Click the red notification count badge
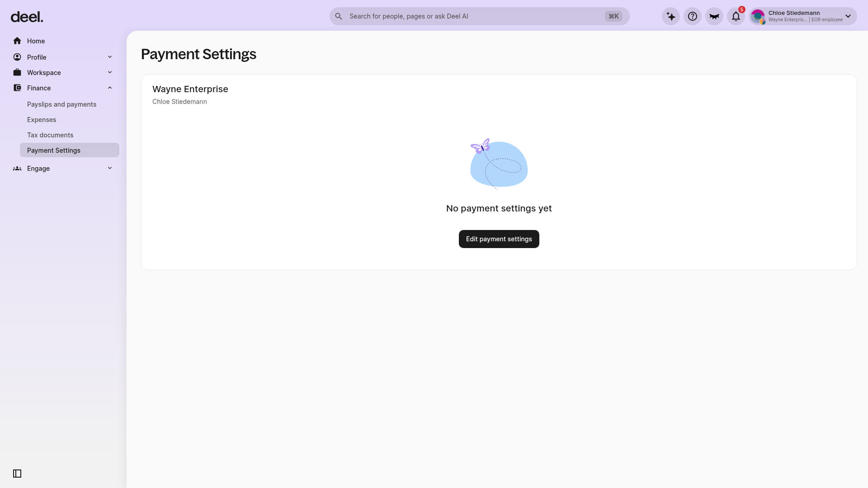Image resolution: width=868 pixels, height=488 pixels. (742, 9)
